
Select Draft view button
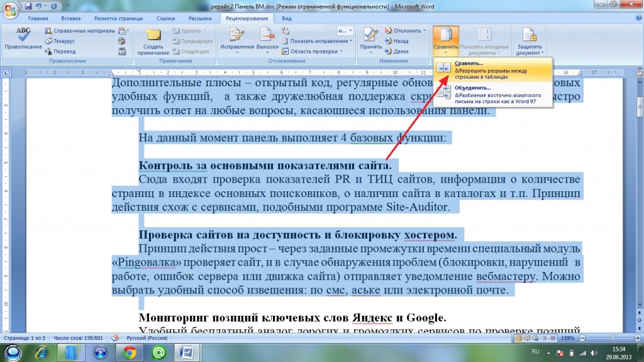[553, 338]
